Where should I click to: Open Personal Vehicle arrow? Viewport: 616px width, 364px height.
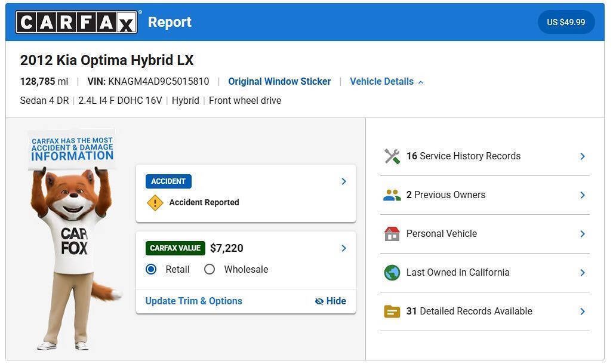[583, 234]
